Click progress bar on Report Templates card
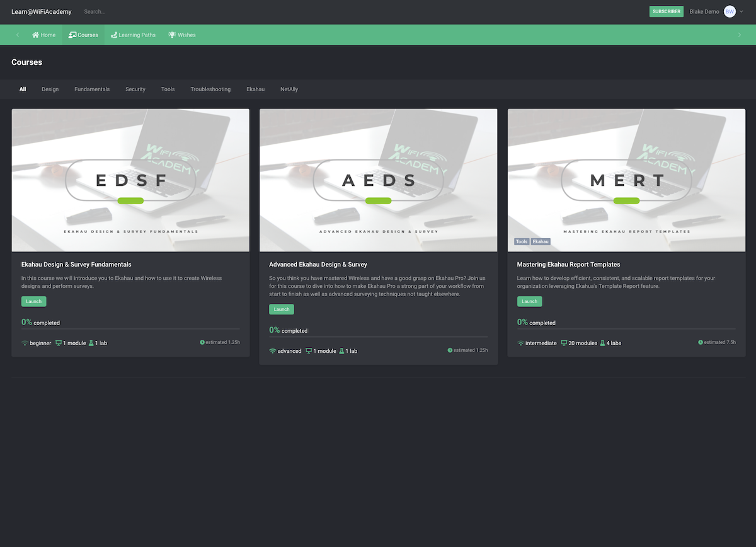756x547 pixels. click(627, 329)
